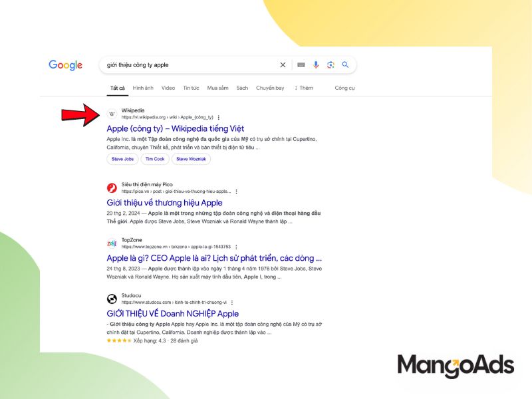This screenshot has width=532, height=399.
Task: Click the TopZone favicon
Action: 112,243
